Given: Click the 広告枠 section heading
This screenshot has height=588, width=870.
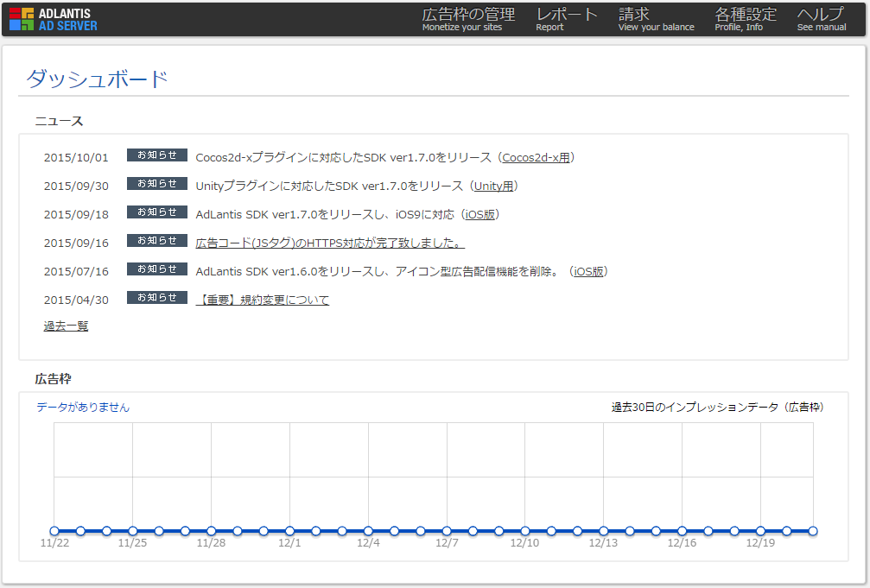Looking at the screenshot, I should (x=54, y=379).
